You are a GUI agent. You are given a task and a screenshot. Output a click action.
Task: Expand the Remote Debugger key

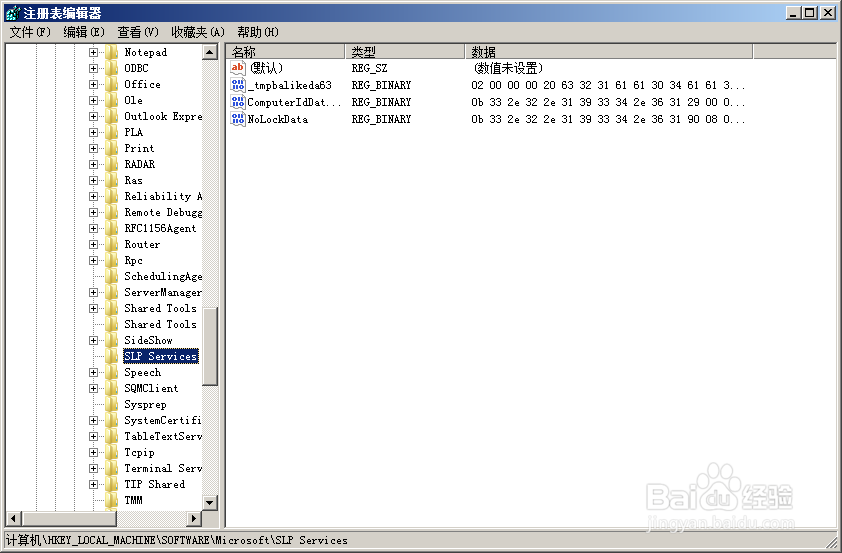[93, 213]
